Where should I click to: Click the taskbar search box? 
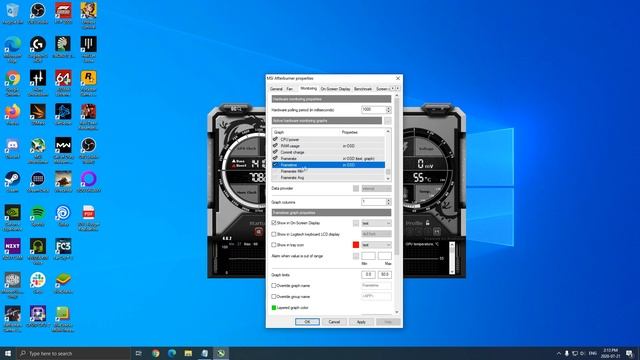tap(73, 353)
